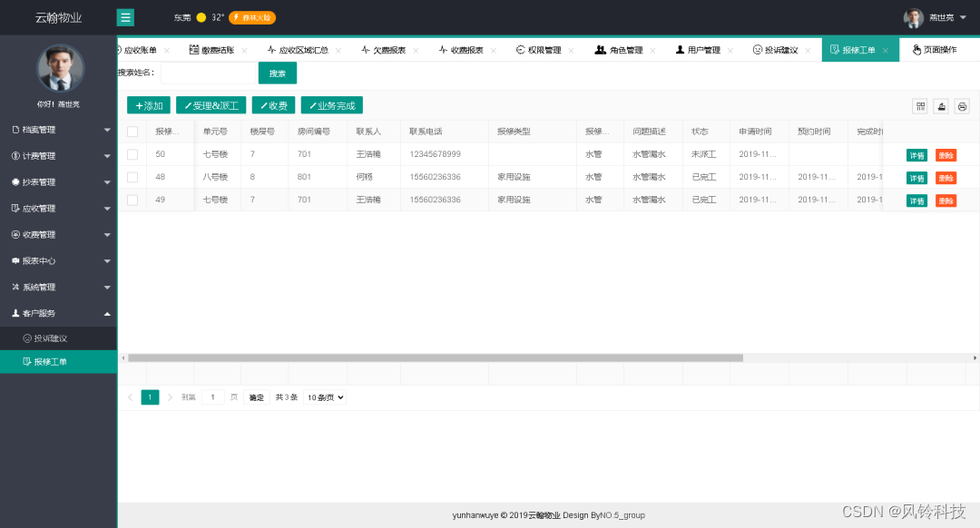Click the green 搜索 button
Image resolution: width=980 pixels, height=528 pixels.
(278, 73)
